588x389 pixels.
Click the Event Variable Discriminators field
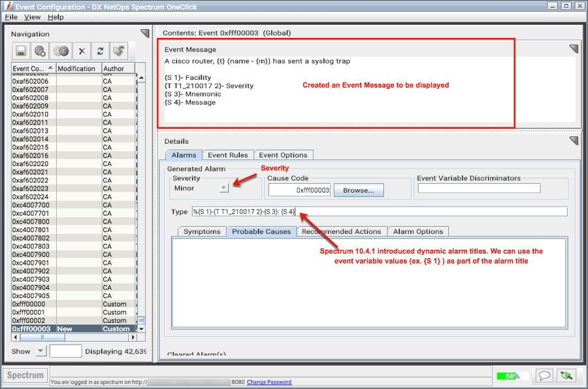pyautogui.click(x=480, y=188)
